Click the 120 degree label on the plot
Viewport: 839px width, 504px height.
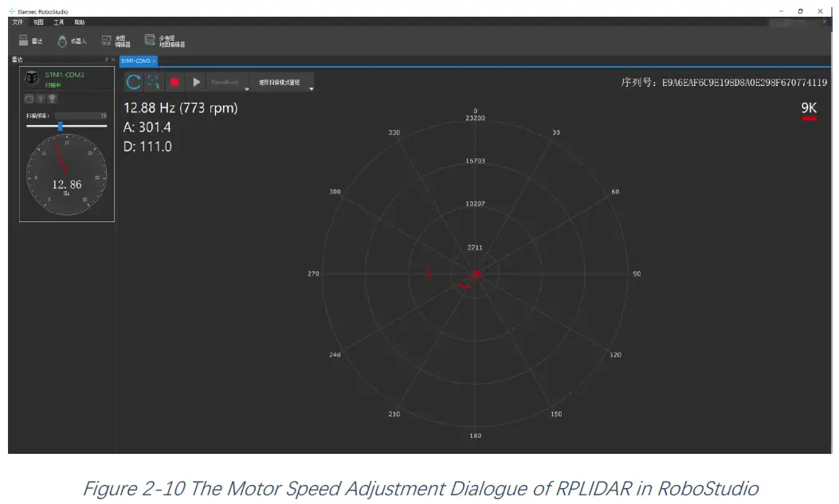615,355
